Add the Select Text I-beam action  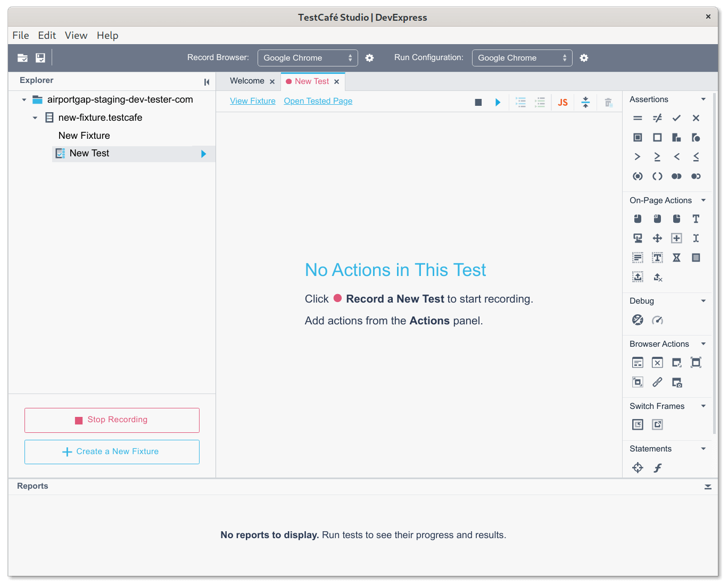click(696, 238)
